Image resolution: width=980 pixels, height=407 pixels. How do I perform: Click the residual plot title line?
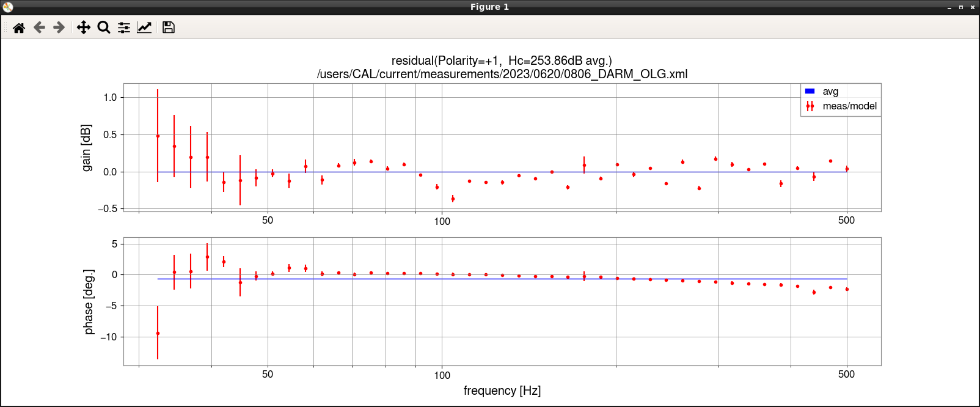coord(502,61)
